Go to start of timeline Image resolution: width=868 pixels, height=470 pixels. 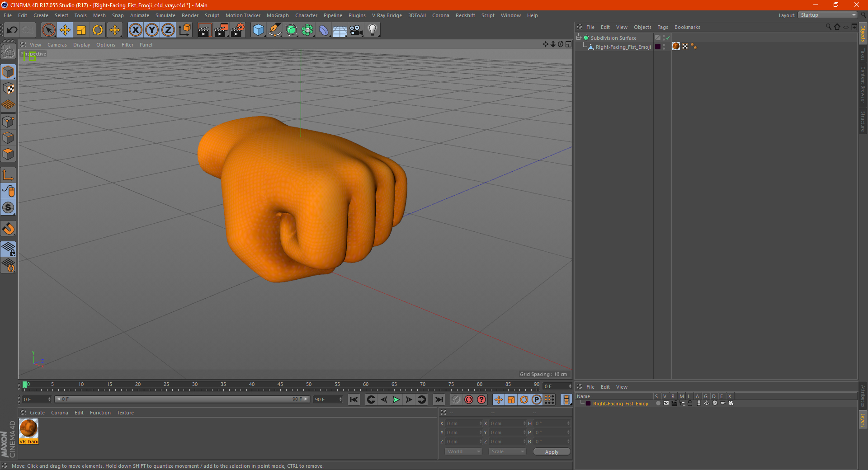(x=354, y=399)
